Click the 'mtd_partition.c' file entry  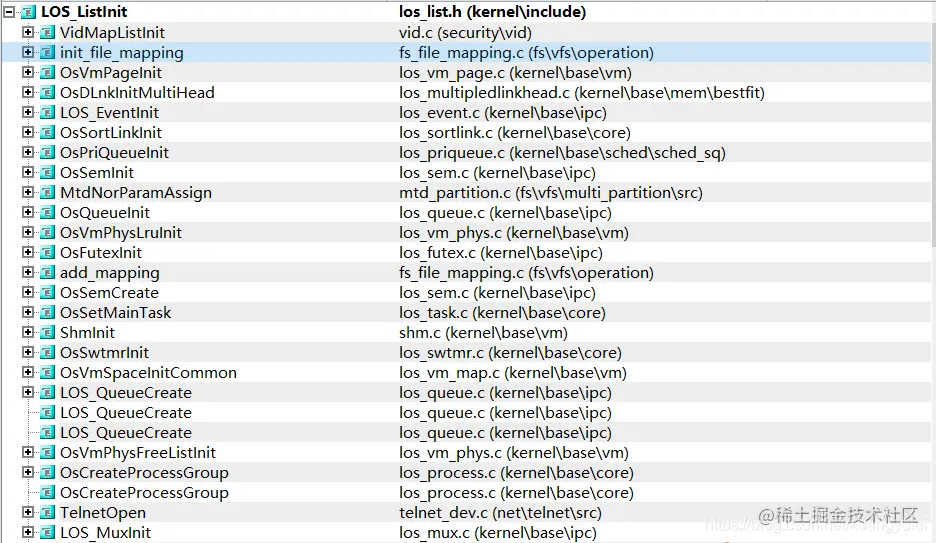click(x=551, y=193)
